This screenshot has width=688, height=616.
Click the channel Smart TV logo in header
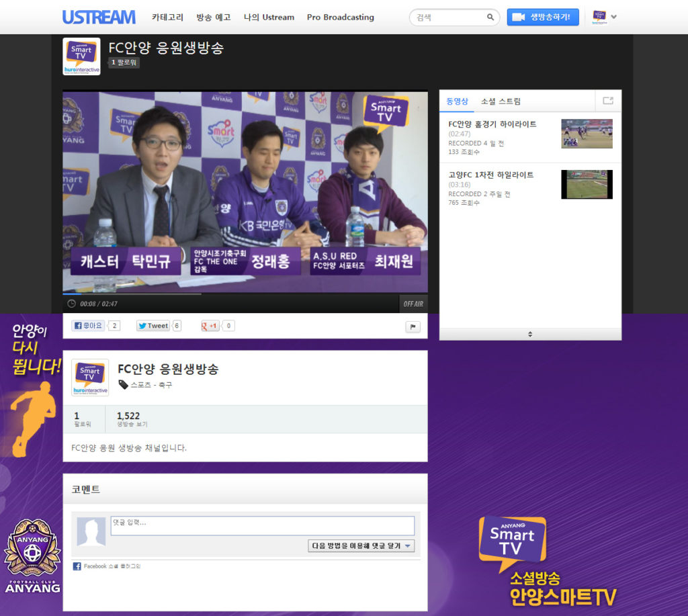pos(81,56)
